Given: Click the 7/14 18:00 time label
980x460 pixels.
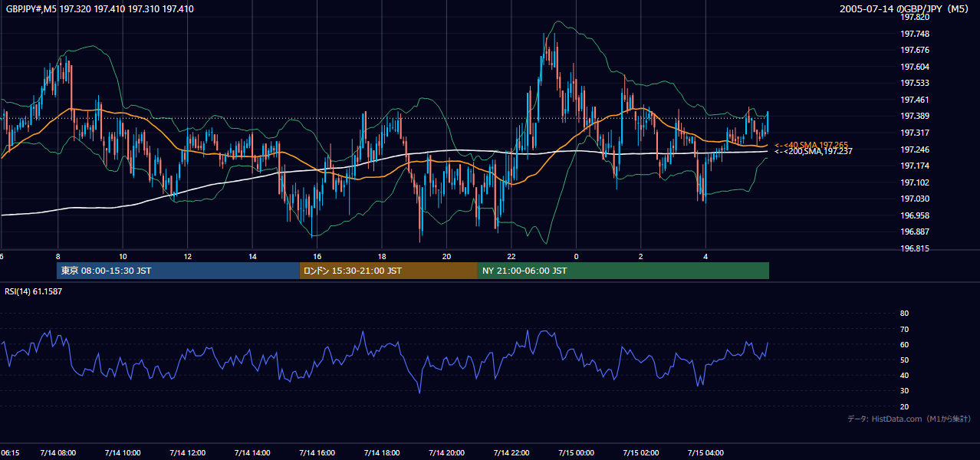Looking at the screenshot, I should [x=382, y=453].
